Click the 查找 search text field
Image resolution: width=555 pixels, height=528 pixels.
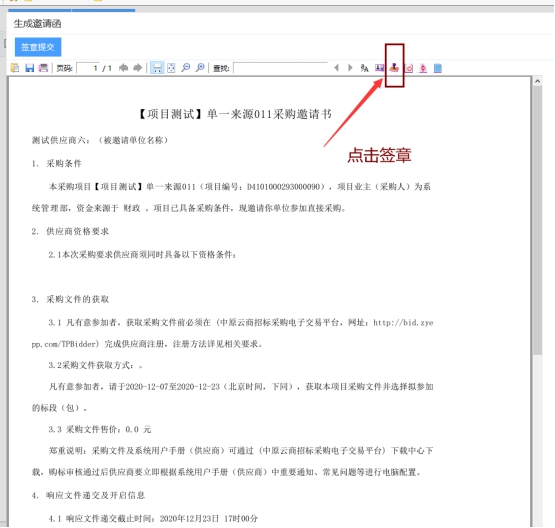[x=281, y=68]
